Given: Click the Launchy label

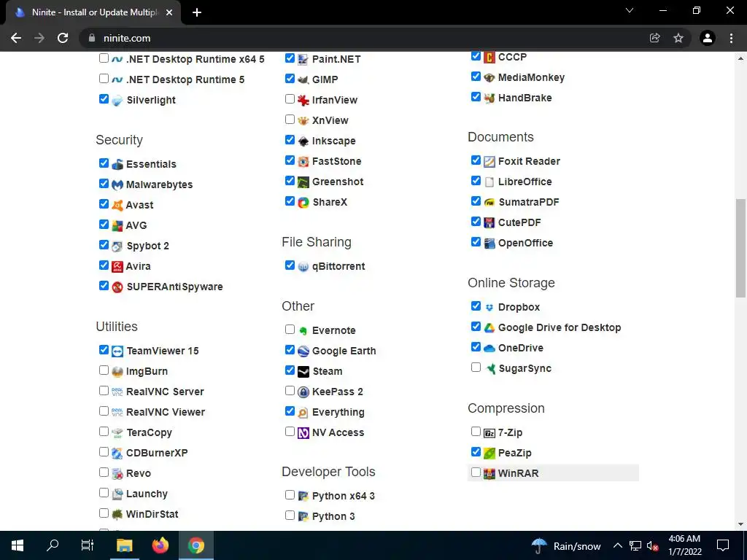Looking at the screenshot, I should coord(147,494).
